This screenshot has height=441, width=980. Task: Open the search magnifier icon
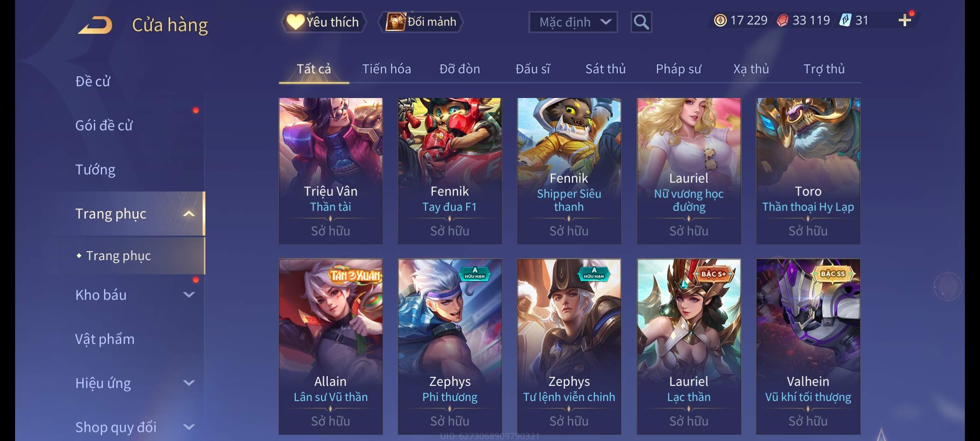coord(641,22)
